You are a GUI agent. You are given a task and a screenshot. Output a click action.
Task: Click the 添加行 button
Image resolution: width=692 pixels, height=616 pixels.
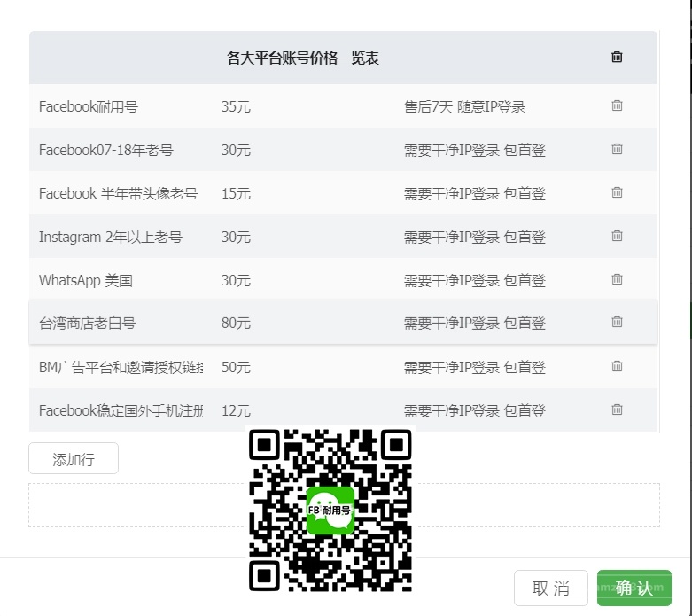click(74, 458)
